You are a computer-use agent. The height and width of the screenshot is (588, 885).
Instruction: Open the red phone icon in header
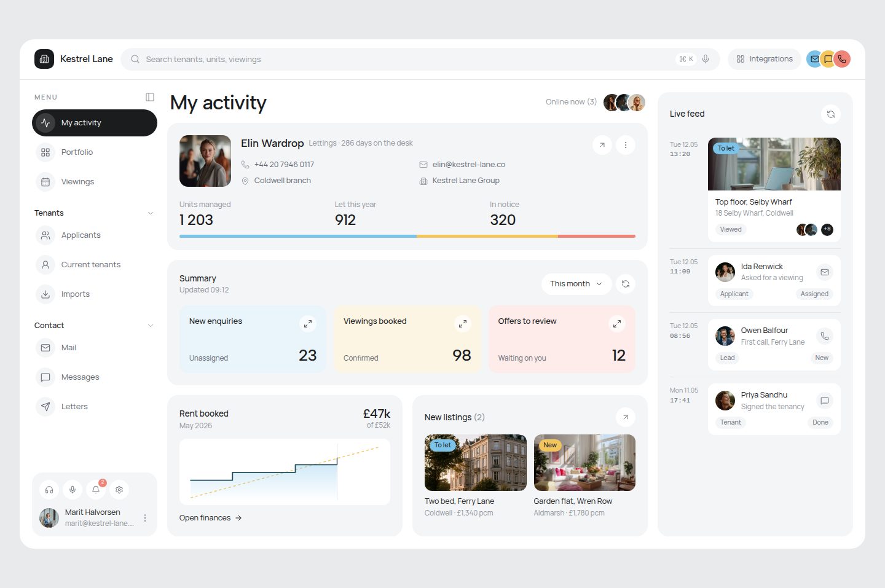[x=842, y=59]
